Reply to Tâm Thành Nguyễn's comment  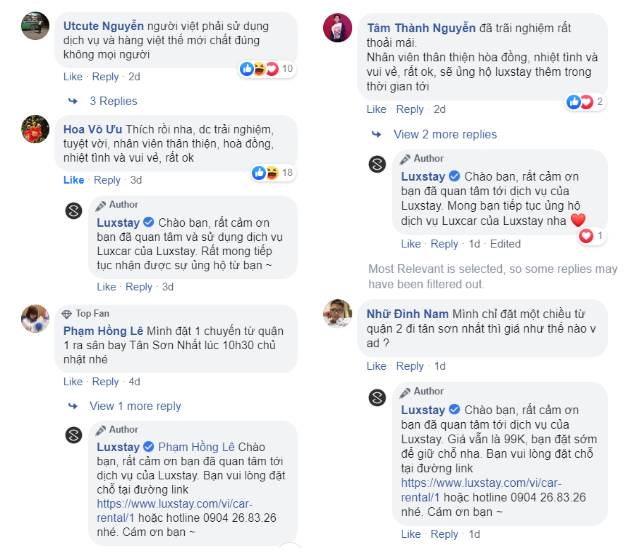pos(409,109)
